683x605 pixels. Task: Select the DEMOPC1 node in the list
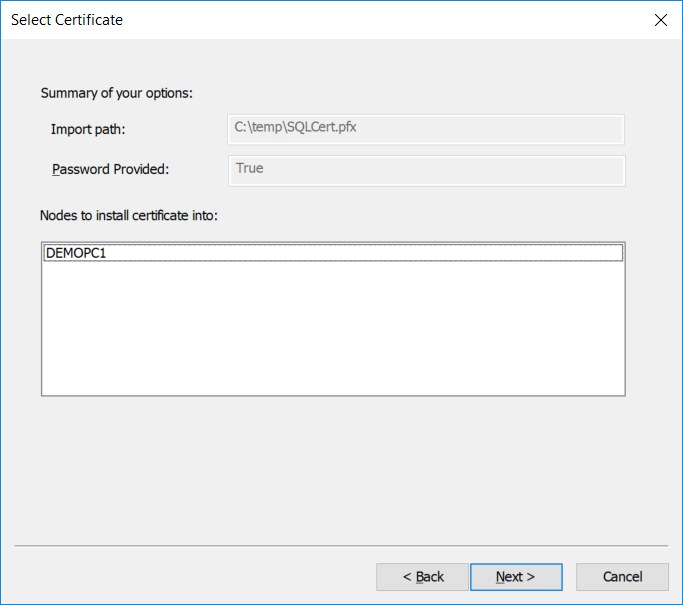point(77,254)
